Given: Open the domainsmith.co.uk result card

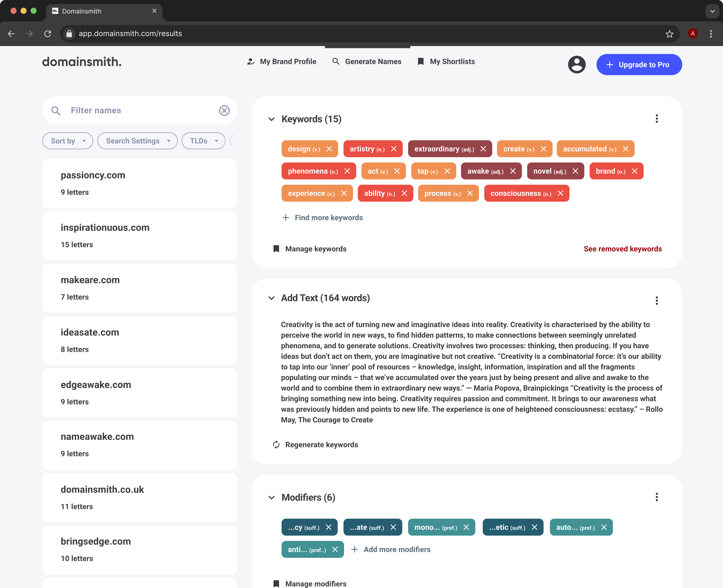Looking at the screenshot, I should pos(139,498).
